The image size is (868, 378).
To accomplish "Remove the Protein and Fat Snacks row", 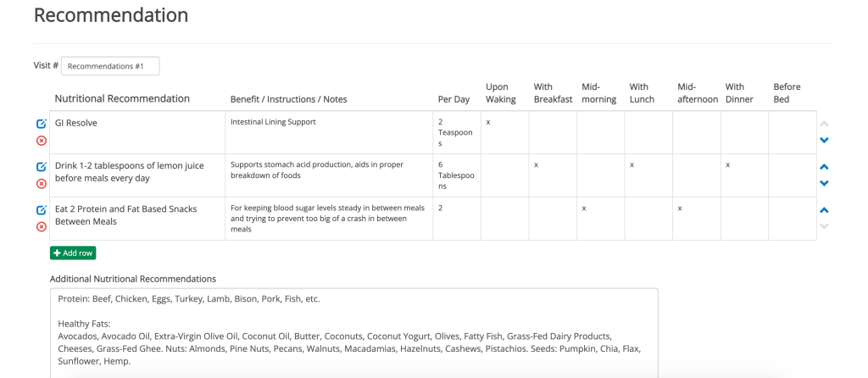I will (42, 226).
